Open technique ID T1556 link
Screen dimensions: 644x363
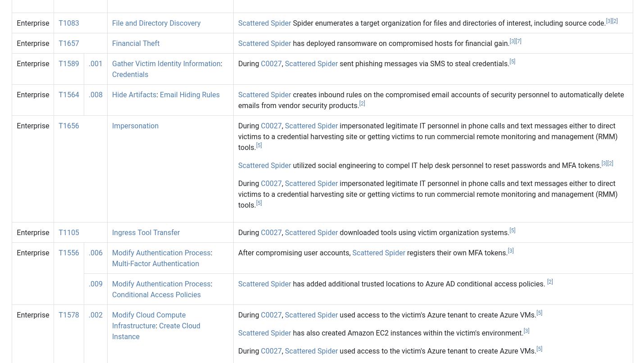pos(68,253)
